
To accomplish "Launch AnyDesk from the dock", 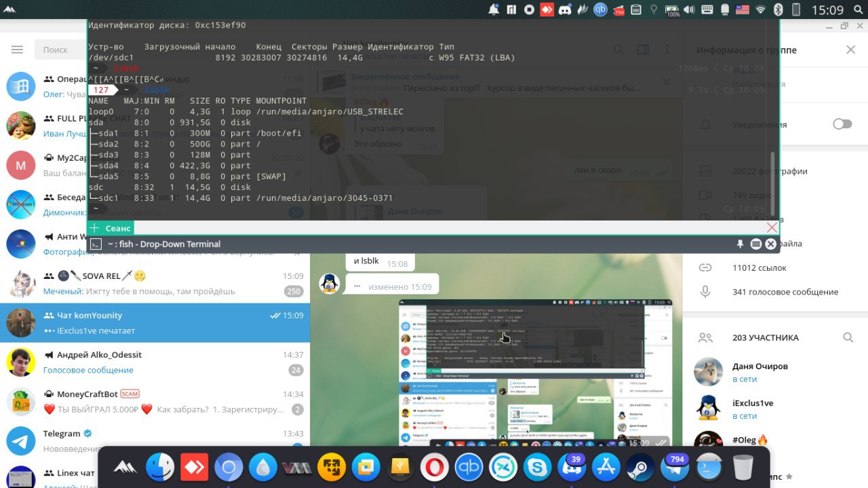I will point(195,467).
